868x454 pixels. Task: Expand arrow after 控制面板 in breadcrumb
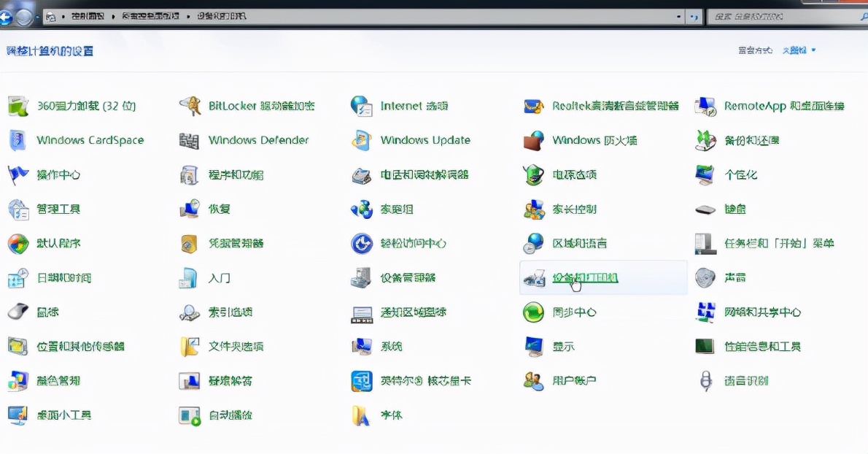(x=113, y=17)
